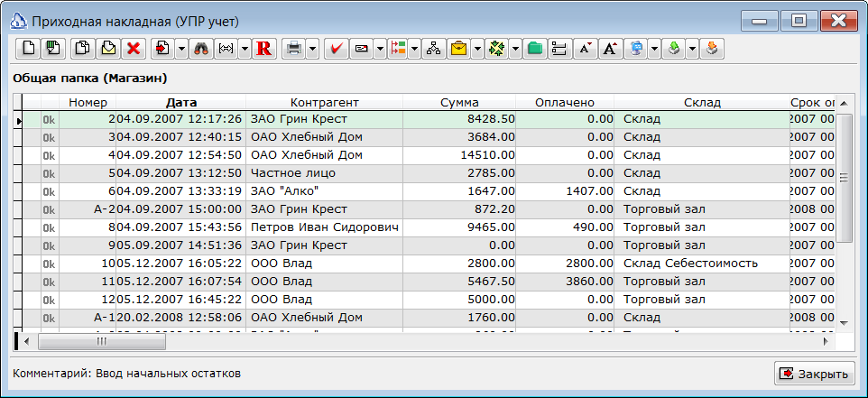Image resolution: width=868 pixels, height=398 pixels.
Task: Increase font size with the large A icon
Action: [609, 49]
